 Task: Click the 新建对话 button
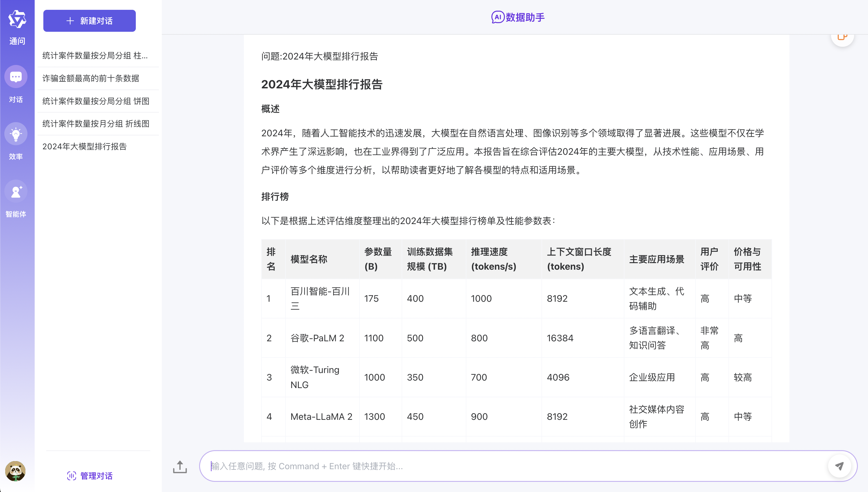click(90, 21)
